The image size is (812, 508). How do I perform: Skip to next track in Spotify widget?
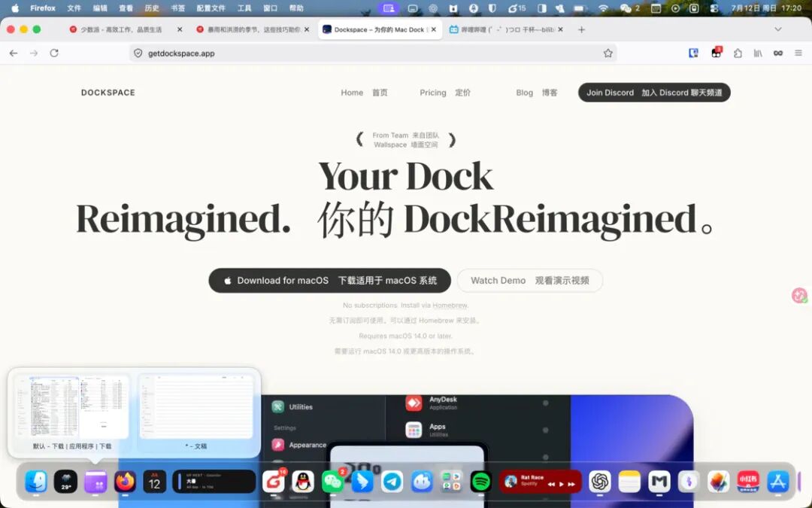click(571, 484)
